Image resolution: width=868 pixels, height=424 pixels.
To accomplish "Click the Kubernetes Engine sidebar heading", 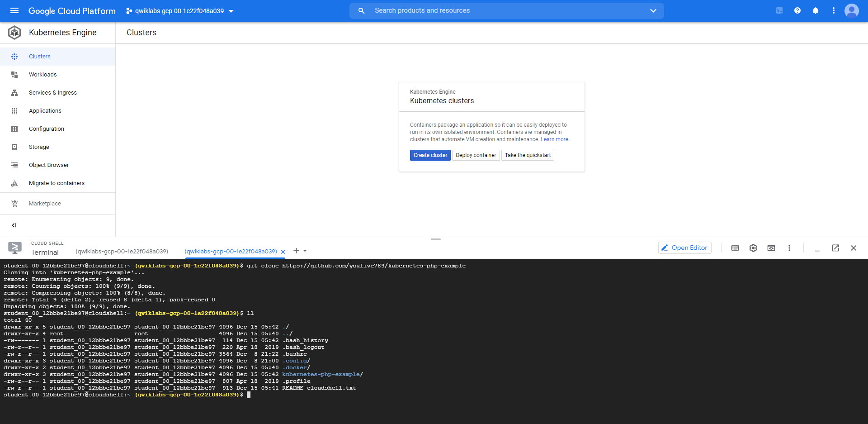I will (x=63, y=33).
